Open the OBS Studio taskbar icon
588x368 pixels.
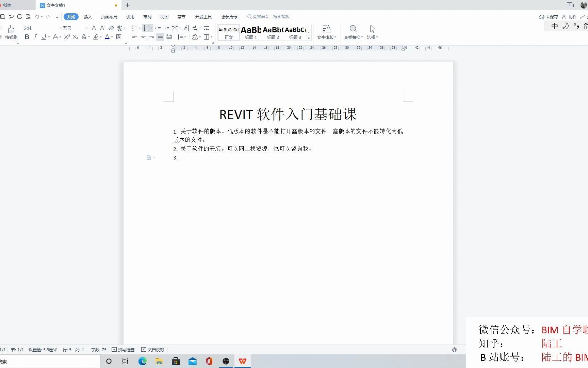(x=226, y=361)
